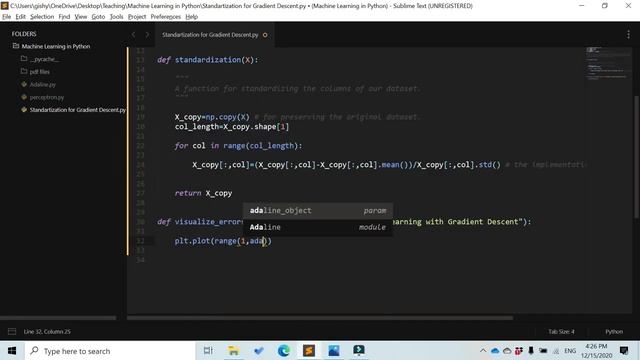This screenshot has width=640, height=360.
Task: Click the folder icon beside __pycache__
Action: 24,59
